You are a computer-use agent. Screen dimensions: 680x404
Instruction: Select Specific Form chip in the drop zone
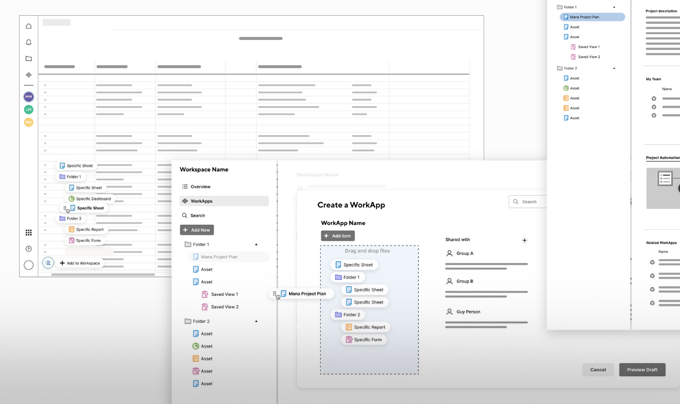[x=364, y=340]
